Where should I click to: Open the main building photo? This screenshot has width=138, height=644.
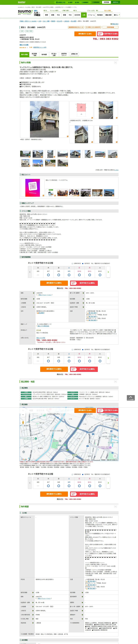click(x=44, y=119)
